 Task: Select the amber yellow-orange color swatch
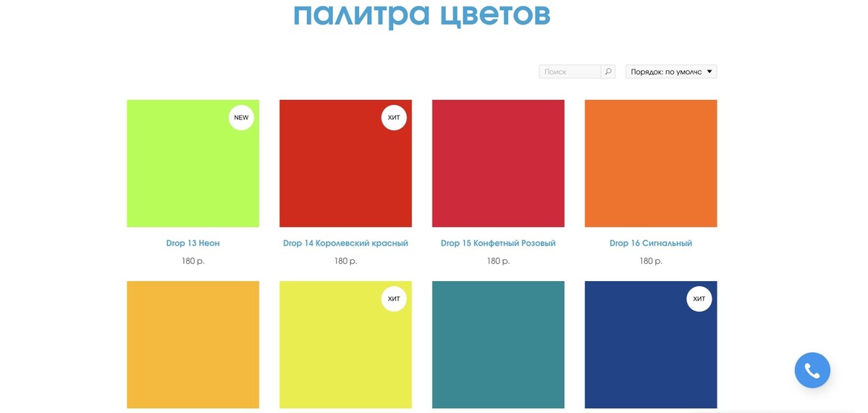tap(193, 345)
